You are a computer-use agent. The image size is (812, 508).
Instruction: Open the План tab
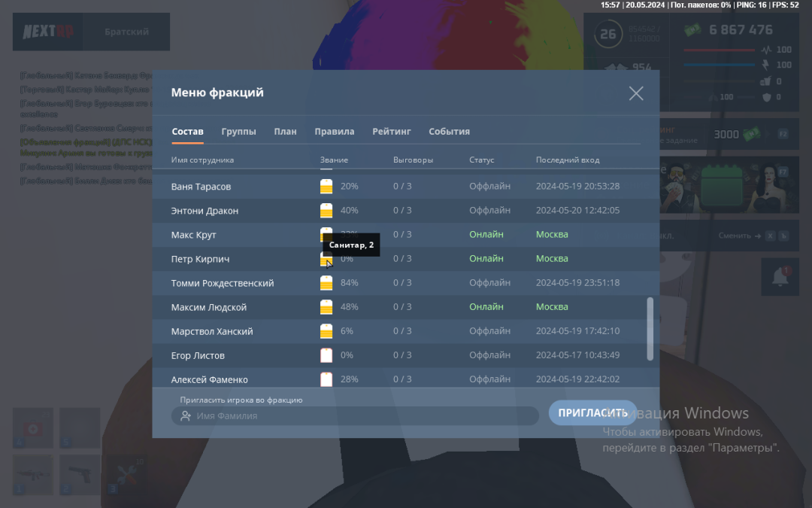point(285,132)
